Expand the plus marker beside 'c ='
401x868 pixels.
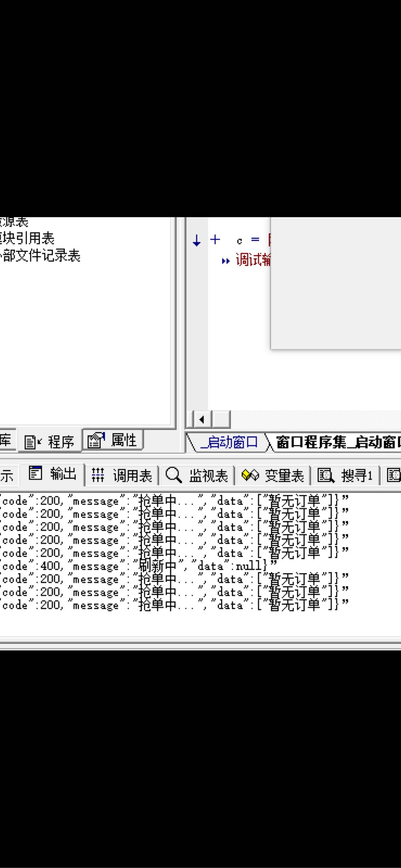(215, 240)
